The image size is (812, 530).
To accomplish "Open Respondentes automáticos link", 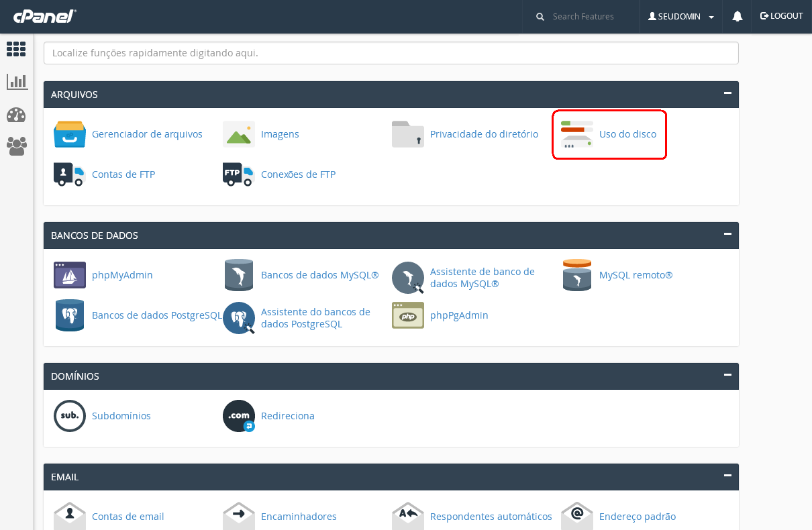I will (x=491, y=517).
